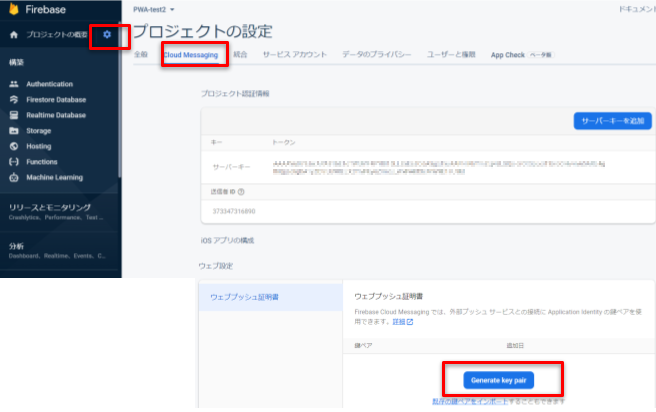Image resolution: width=656 pixels, height=412 pixels.
Task: Click the サーバーキーを追加 button
Action: (612, 121)
